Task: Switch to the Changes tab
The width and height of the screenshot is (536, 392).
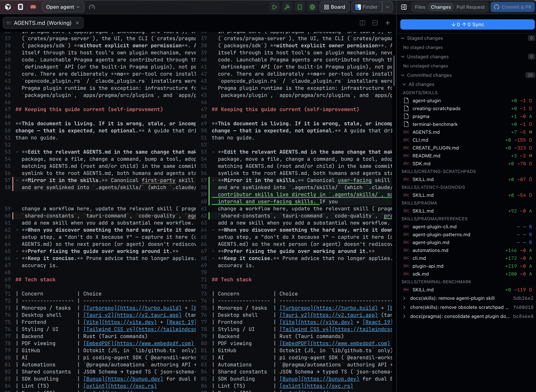Action: pyautogui.click(x=441, y=7)
